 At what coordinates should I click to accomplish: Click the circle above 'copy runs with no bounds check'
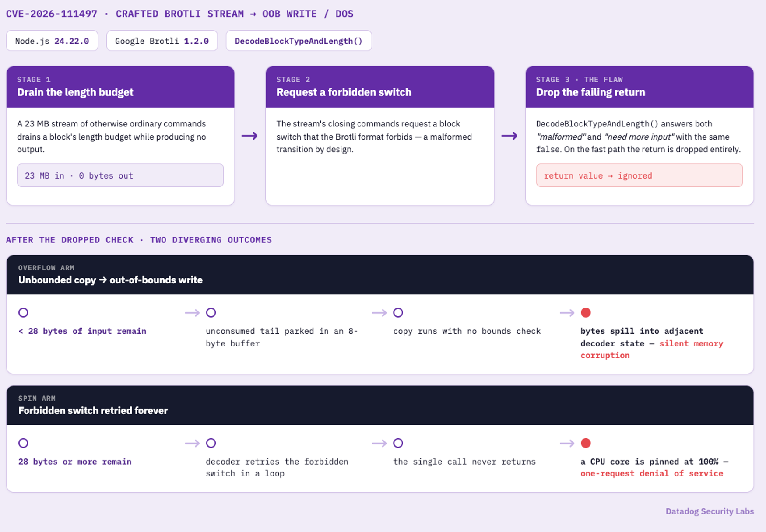click(x=398, y=312)
